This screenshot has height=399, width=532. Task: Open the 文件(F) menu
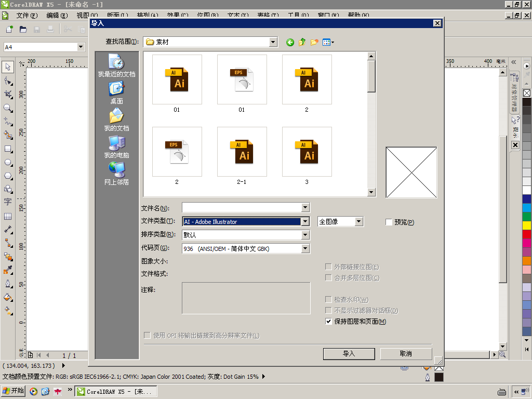coord(27,15)
